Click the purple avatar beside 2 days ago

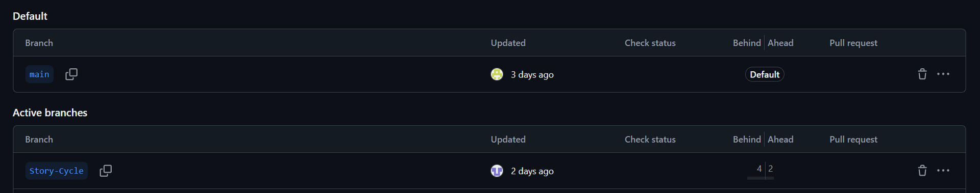(x=497, y=171)
